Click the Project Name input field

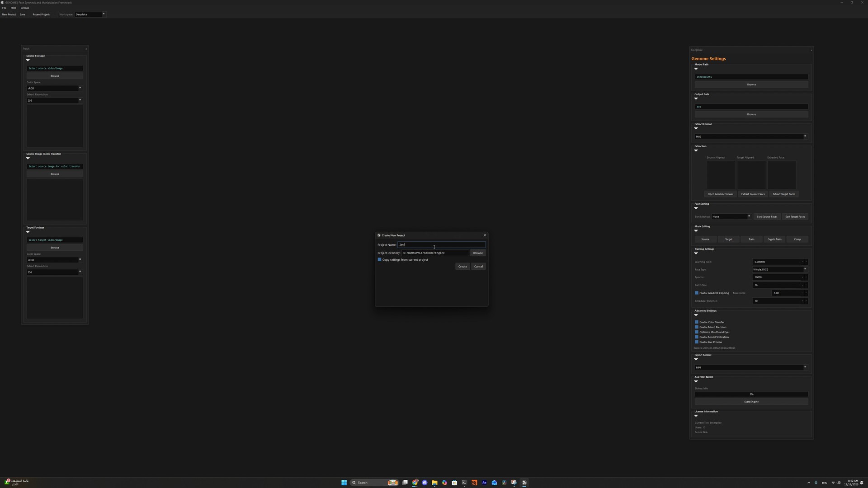coord(441,245)
